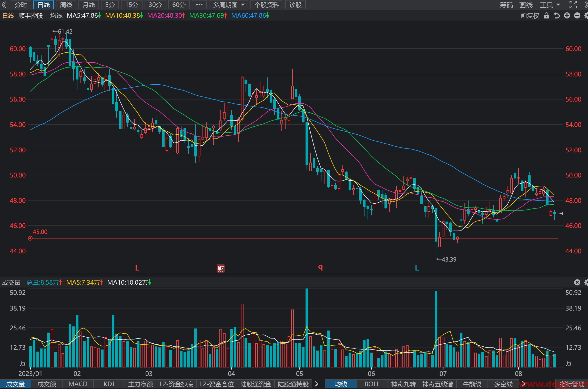Viewport: 588px width, 389px height.
Task: Click the MA5:47.86 white indicator value
Action: (84, 16)
